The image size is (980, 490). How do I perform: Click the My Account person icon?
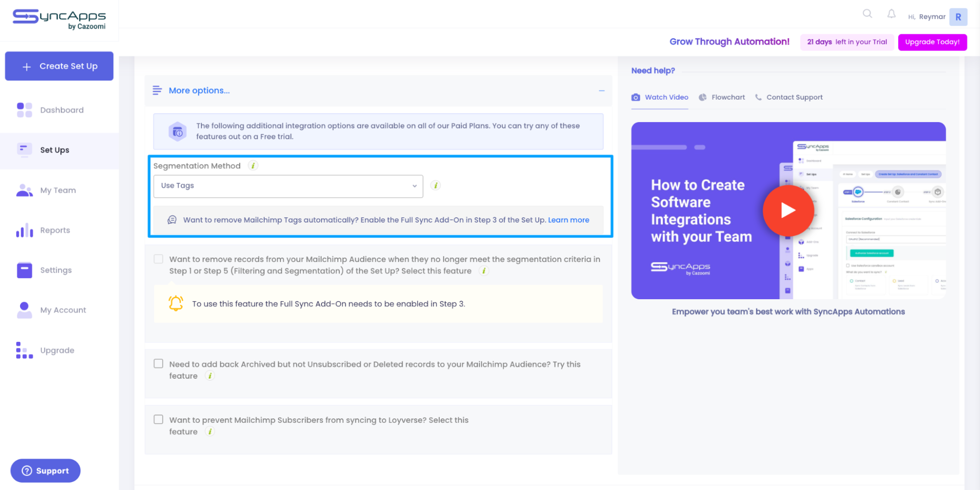click(25, 310)
